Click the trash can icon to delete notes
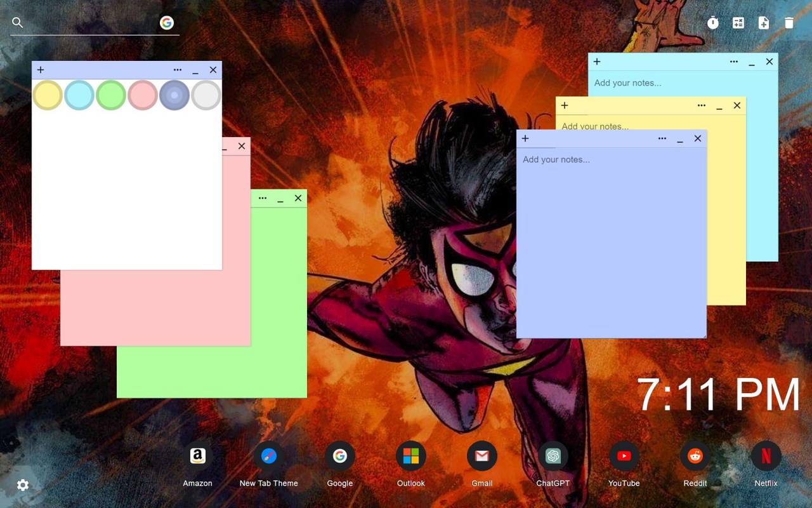The image size is (812, 508). 789,23
